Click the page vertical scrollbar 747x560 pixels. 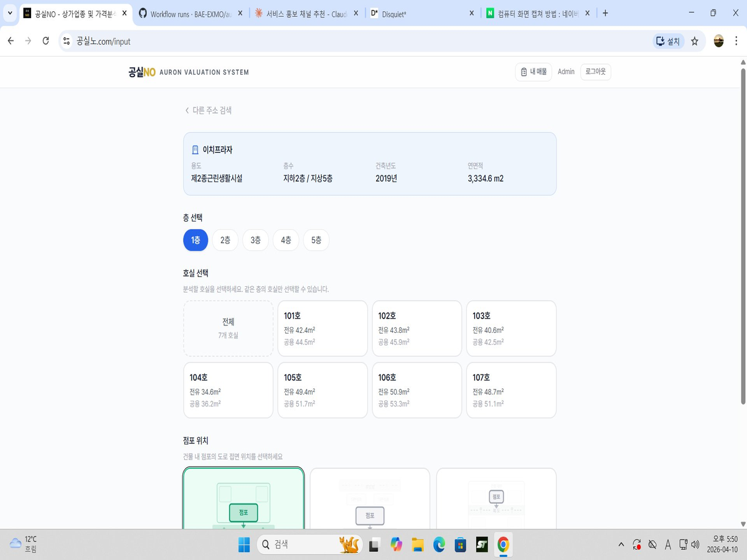[743, 236]
